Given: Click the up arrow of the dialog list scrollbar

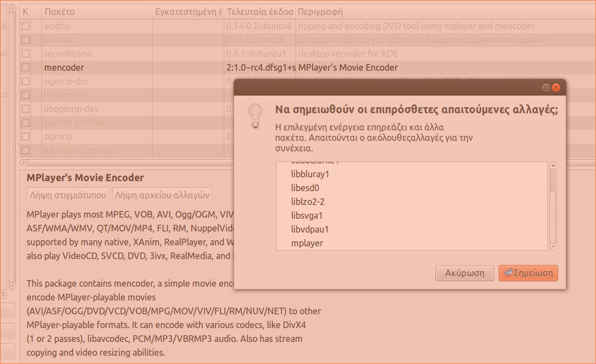Looking at the screenshot, I should [553, 166].
